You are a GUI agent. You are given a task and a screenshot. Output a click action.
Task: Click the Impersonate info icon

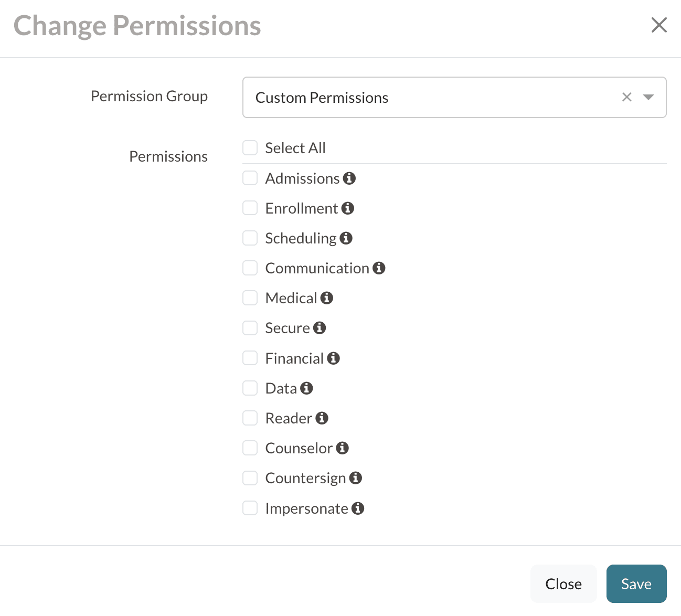tap(358, 508)
